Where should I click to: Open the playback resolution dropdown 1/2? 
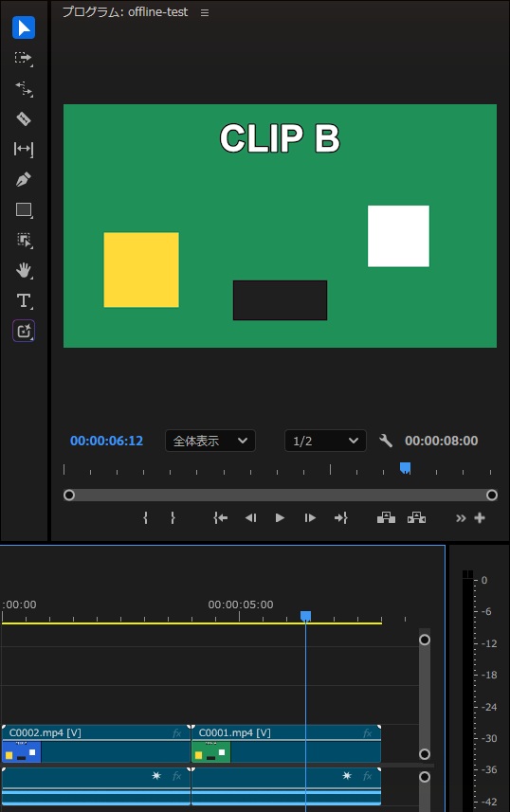click(325, 441)
